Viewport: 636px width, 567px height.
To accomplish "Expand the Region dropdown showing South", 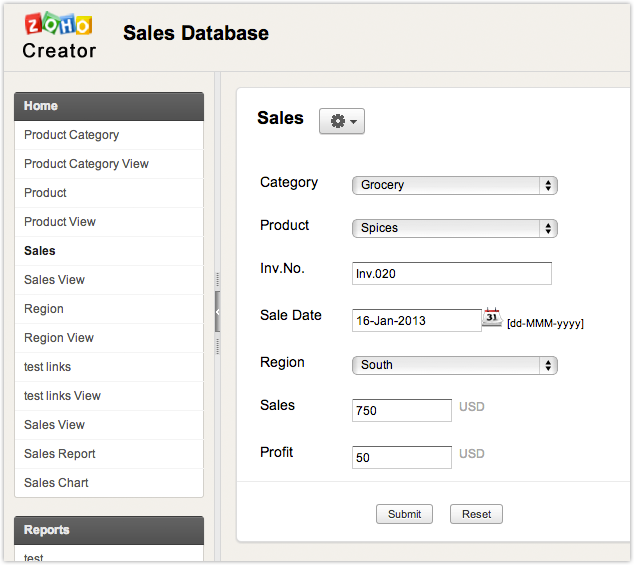I will 454,365.
